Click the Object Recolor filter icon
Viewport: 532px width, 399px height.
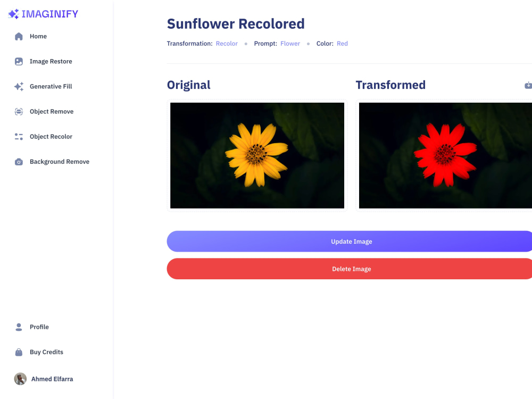pos(19,137)
